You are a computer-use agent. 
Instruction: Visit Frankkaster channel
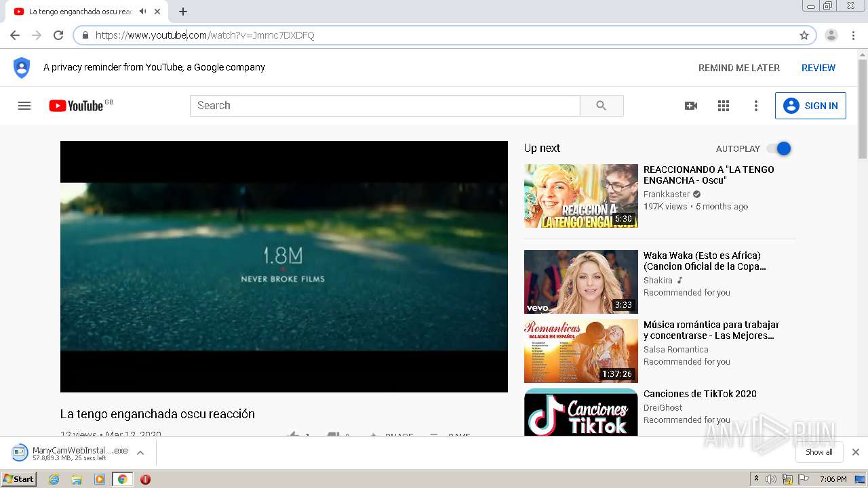(667, 195)
